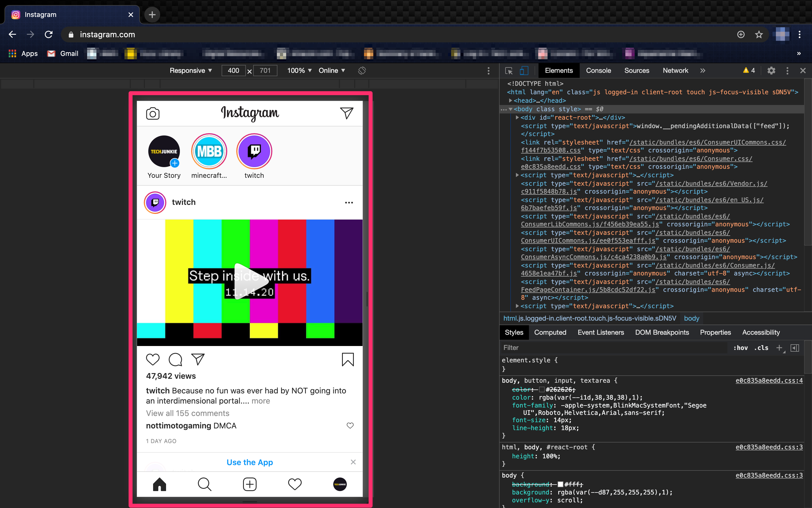Open comments on the twitch post
The height and width of the screenshot is (508, 812).
coord(175,360)
